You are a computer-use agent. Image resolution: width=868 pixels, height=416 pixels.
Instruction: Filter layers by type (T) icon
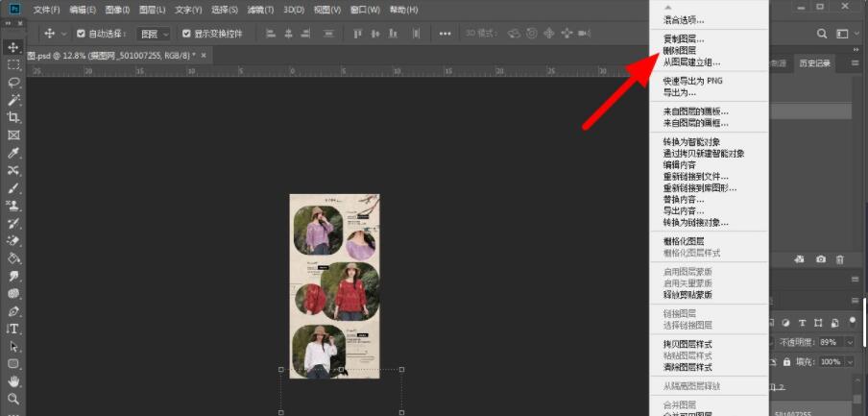pyautogui.click(x=802, y=323)
